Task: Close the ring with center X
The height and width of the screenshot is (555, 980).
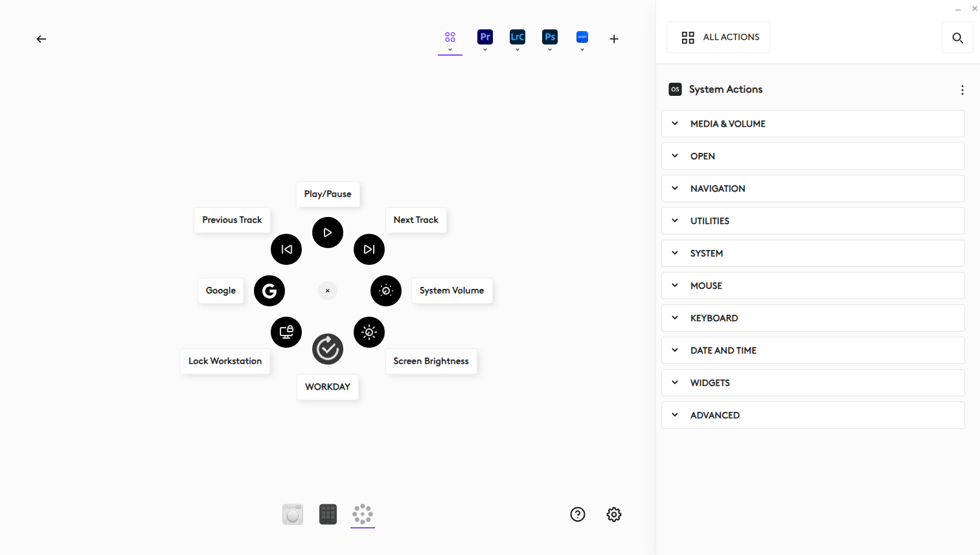Action: click(x=328, y=291)
